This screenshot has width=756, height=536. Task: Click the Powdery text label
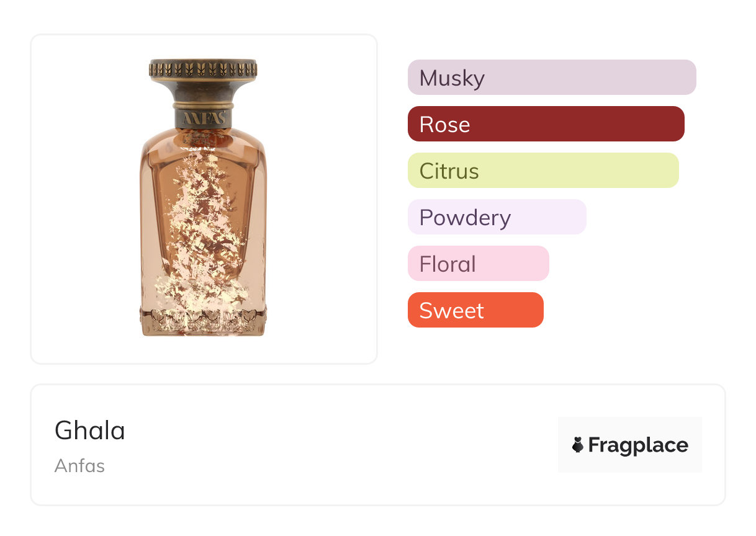pos(465,218)
